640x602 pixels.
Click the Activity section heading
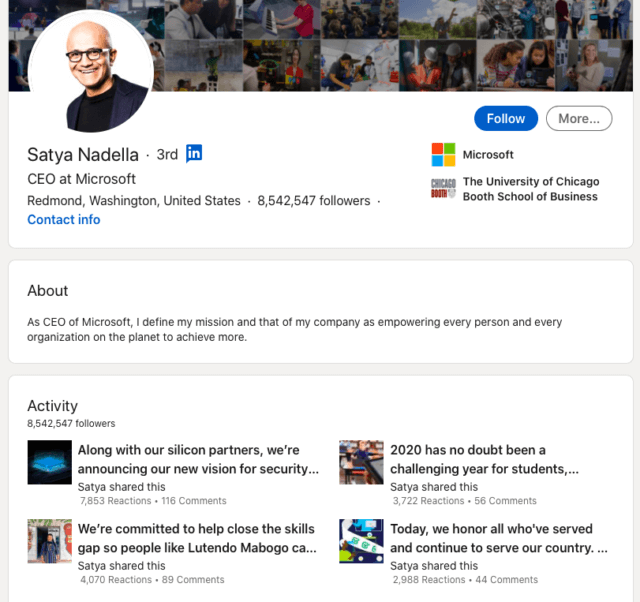(x=52, y=406)
